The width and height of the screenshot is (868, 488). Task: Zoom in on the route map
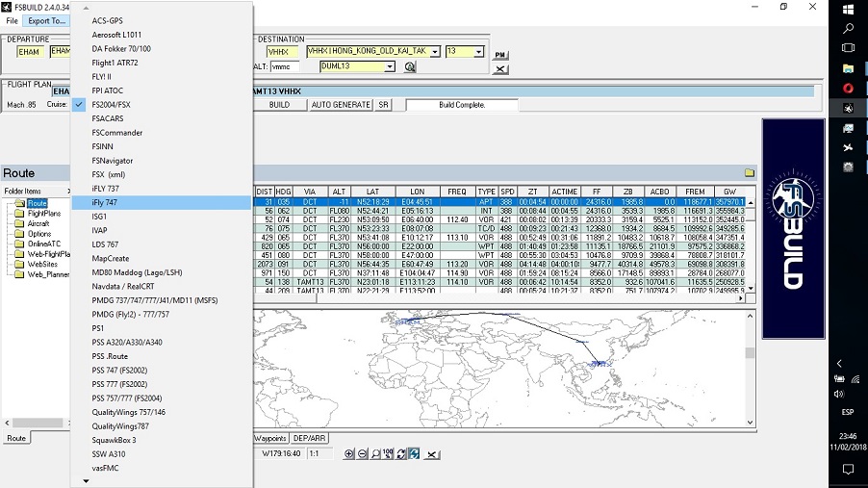click(348, 453)
